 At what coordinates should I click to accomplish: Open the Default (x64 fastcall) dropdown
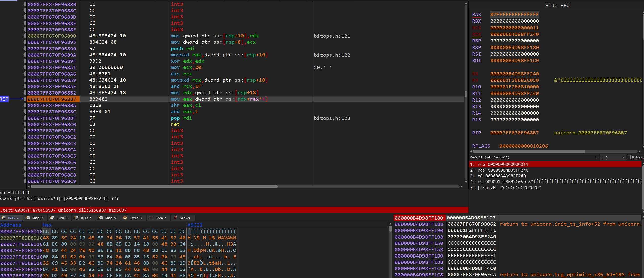(x=597, y=157)
